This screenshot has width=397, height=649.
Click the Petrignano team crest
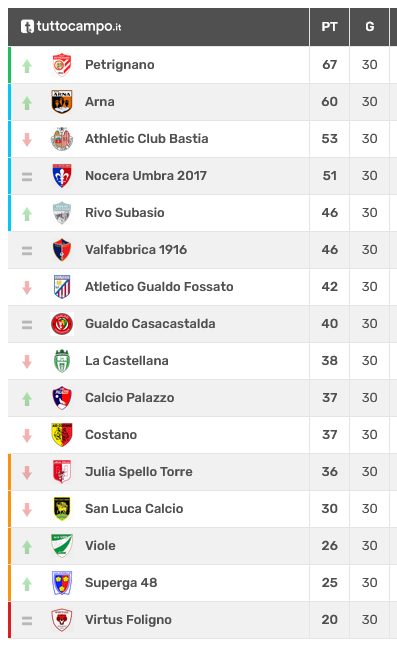[62, 65]
